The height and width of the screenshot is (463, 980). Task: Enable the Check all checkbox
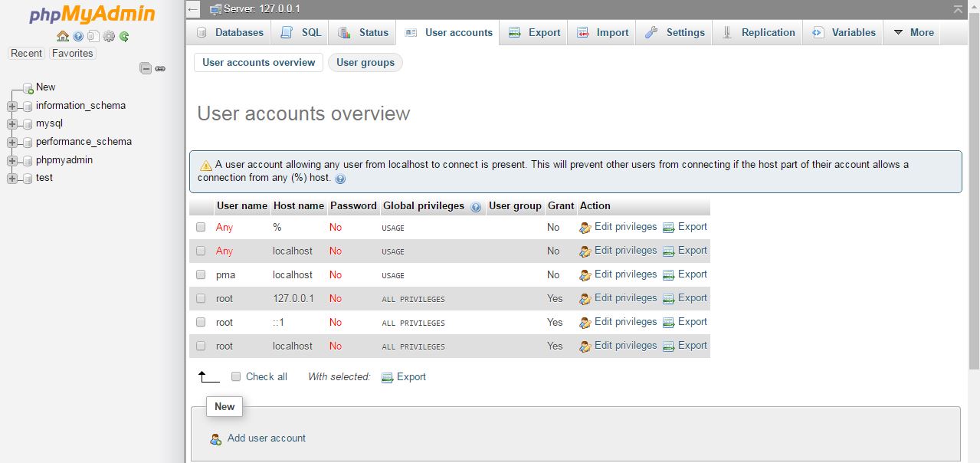(236, 376)
